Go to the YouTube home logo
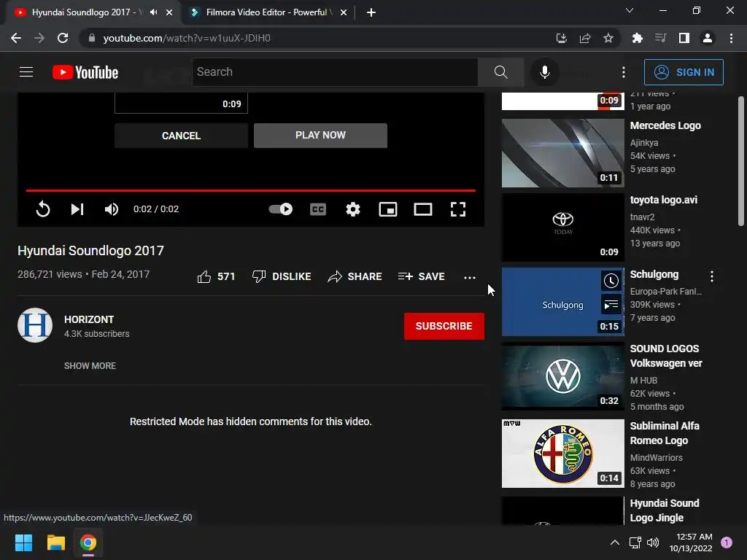The width and height of the screenshot is (747, 560). coord(85,72)
